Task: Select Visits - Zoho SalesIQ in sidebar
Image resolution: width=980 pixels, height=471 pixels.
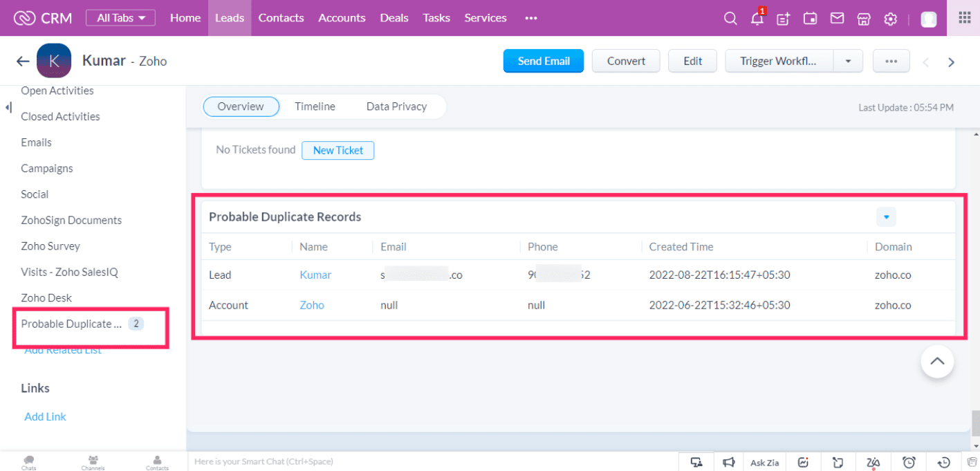Action: 69,273
